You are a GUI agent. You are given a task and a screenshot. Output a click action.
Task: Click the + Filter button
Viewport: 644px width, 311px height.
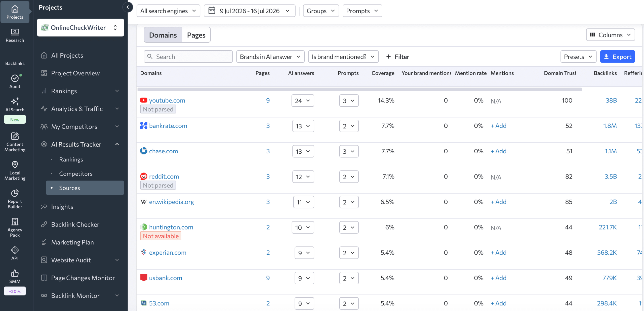(x=397, y=57)
